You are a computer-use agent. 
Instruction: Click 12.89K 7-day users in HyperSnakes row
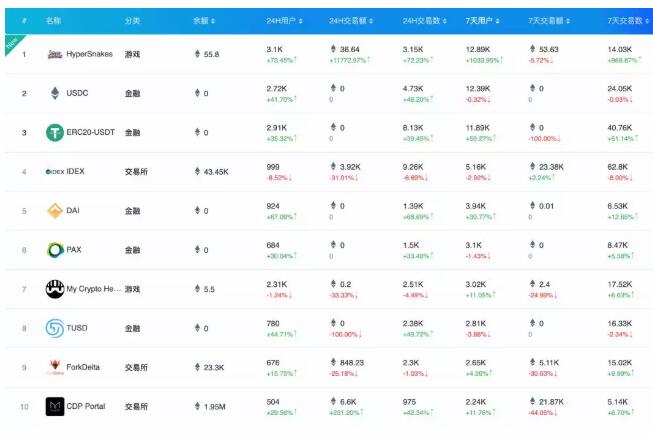[478, 49]
